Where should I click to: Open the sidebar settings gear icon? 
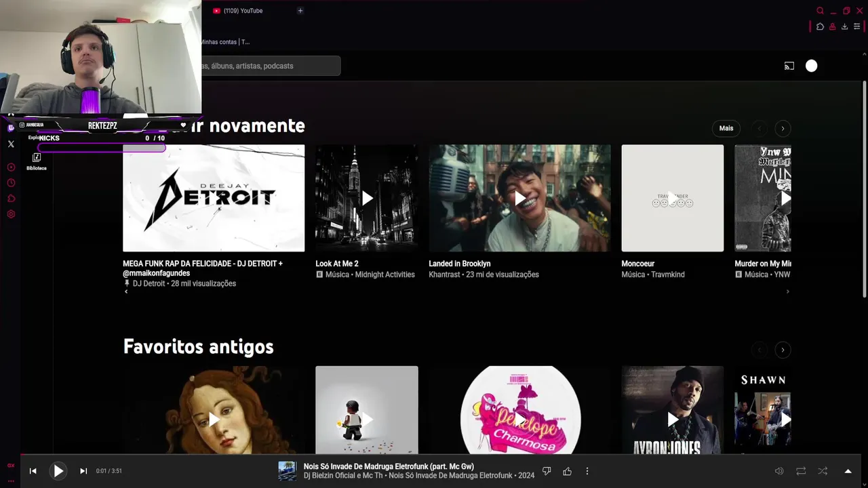pyautogui.click(x=11, y=214)
